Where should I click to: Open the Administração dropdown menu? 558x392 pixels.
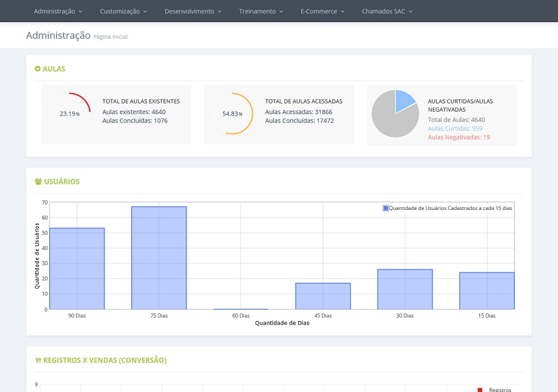pyautogui.click(x=58, y=11)
